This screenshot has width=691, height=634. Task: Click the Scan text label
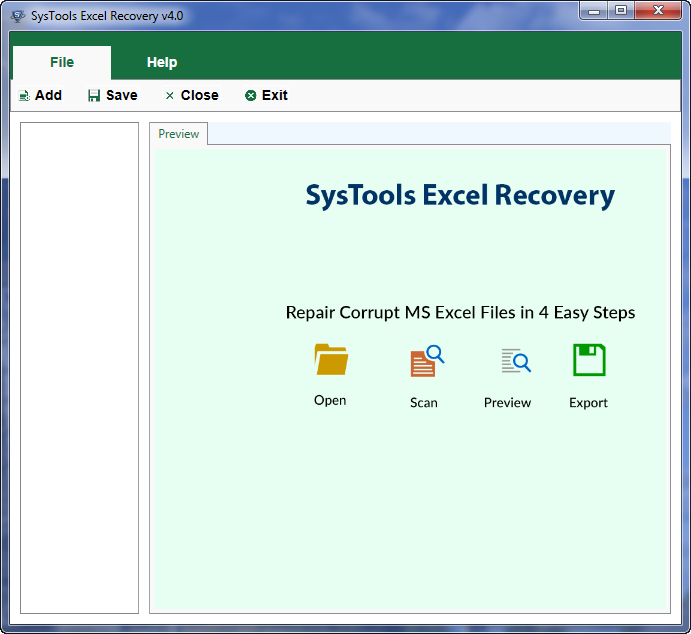tap(424, 403)
